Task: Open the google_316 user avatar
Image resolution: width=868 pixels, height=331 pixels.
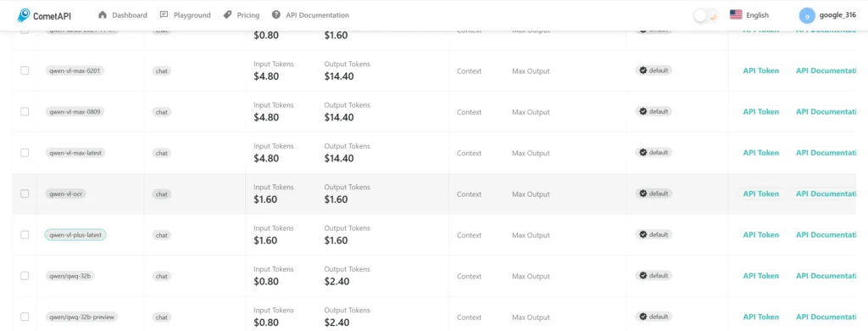Action: click(x=807, y=15)
